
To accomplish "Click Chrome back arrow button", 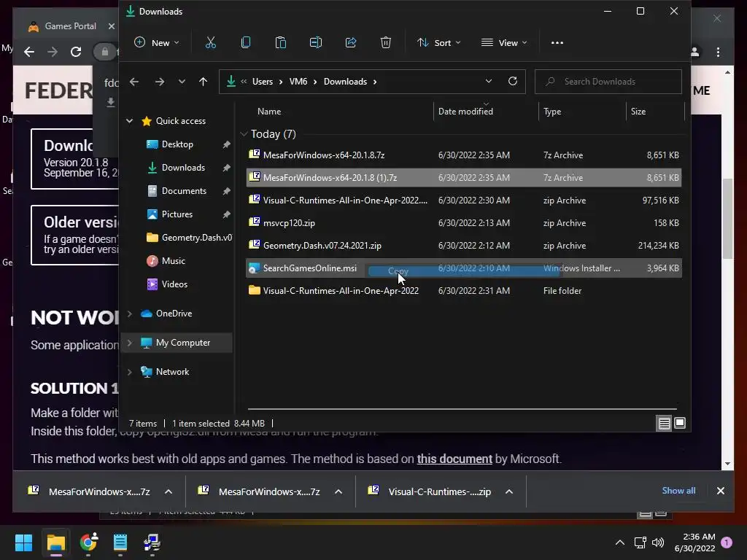I will tap(29, 52).
